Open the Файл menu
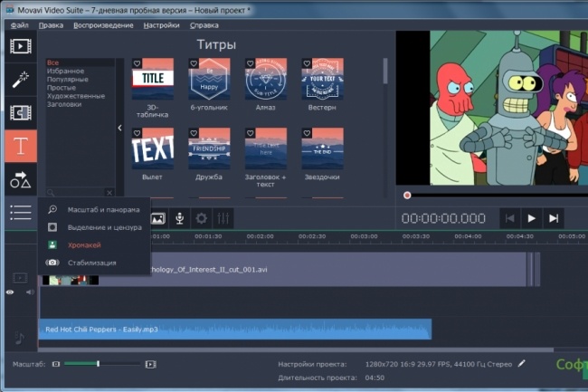 pos(20,25)
